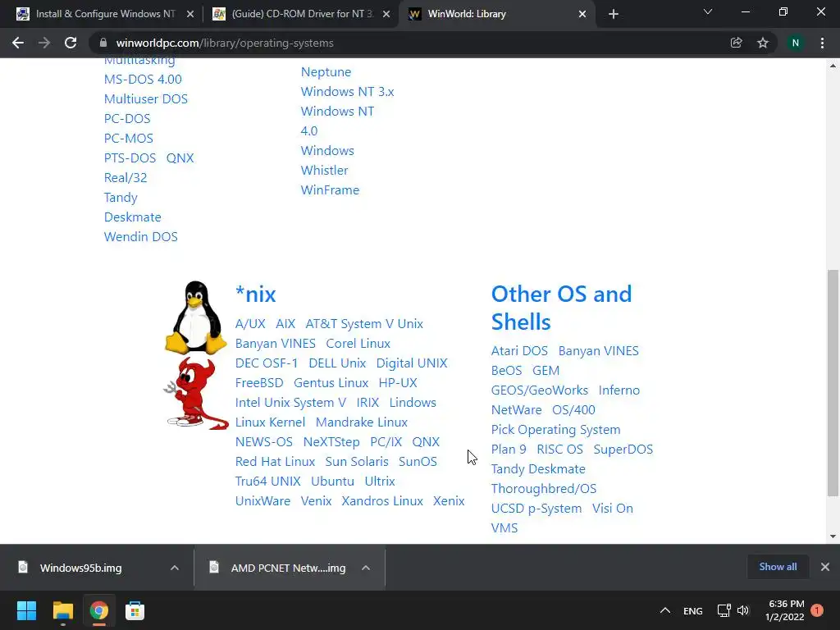This screenshot has height=630, width=840.
Task: Open the FreeBSD link
Action: (259, 383)
